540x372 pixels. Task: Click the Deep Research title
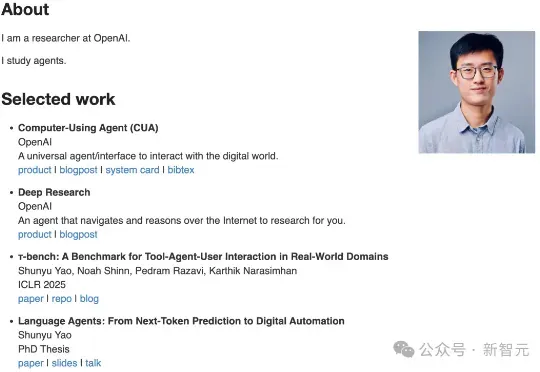click(54, 192)
